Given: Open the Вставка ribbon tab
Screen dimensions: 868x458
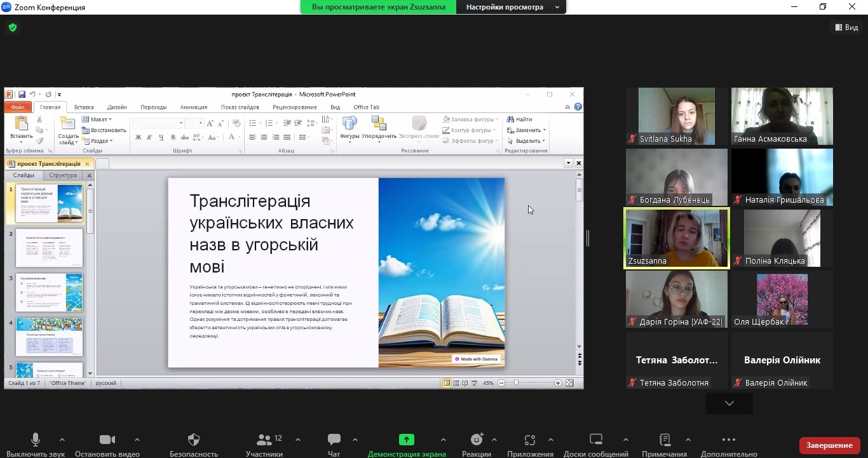Looking at the screenshot, I should click(84, 107).
